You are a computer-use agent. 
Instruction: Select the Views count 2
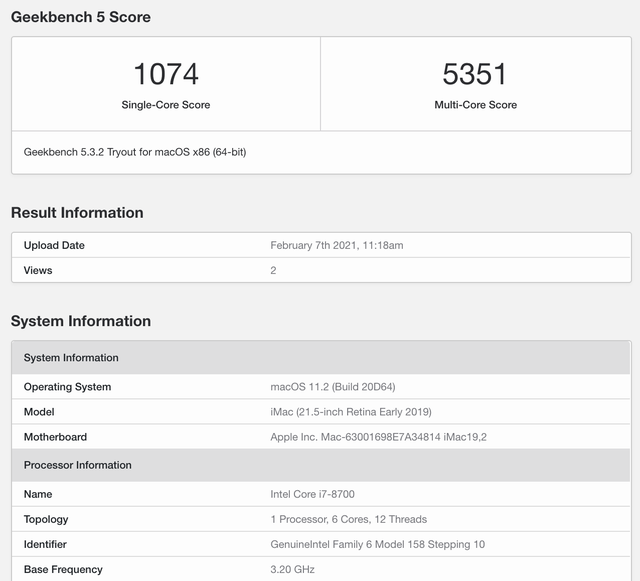pos(273,270)
